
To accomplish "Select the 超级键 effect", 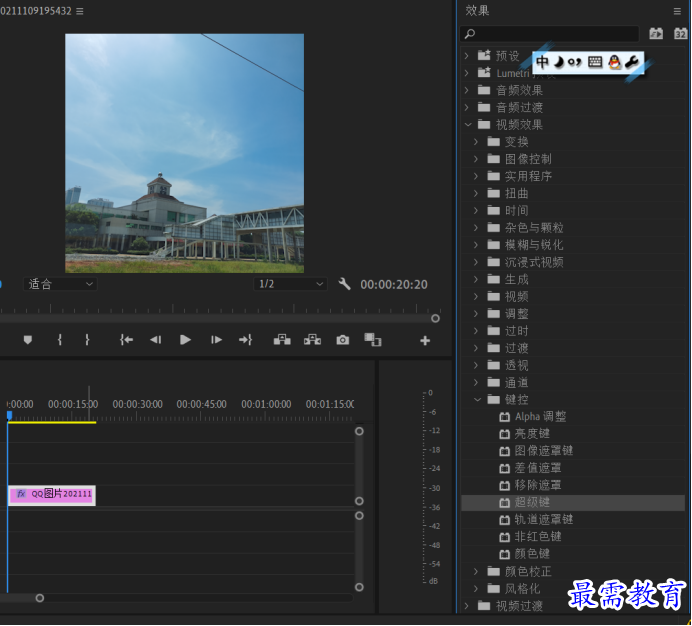I will (x=573, y=502).
